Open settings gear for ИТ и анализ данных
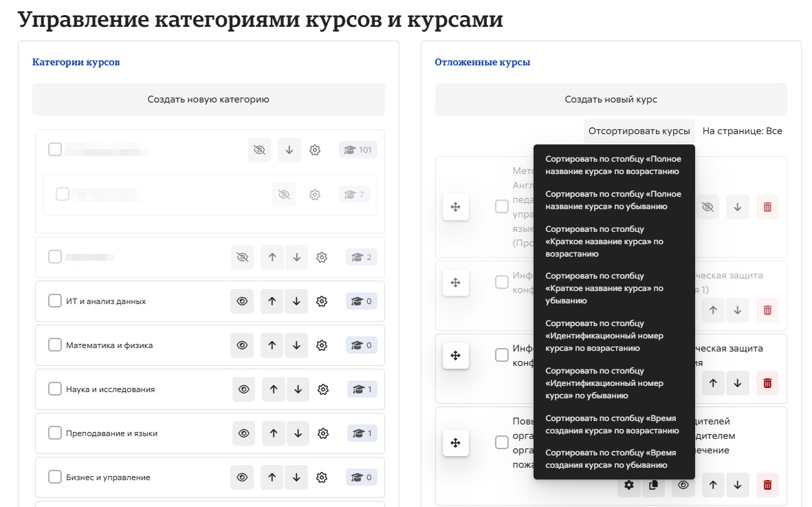812x507 pixels. [322, 301]
